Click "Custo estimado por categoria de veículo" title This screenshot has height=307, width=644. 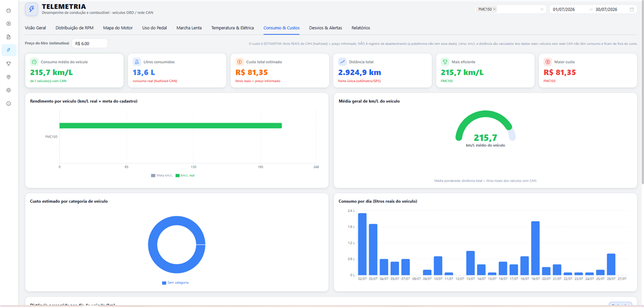click(x=69, y=202)
